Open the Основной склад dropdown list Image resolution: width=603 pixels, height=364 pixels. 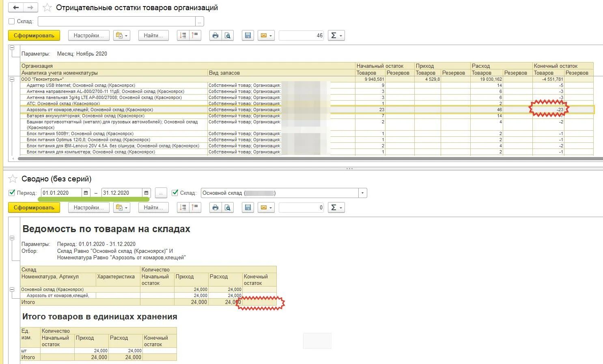coord(362,193)
